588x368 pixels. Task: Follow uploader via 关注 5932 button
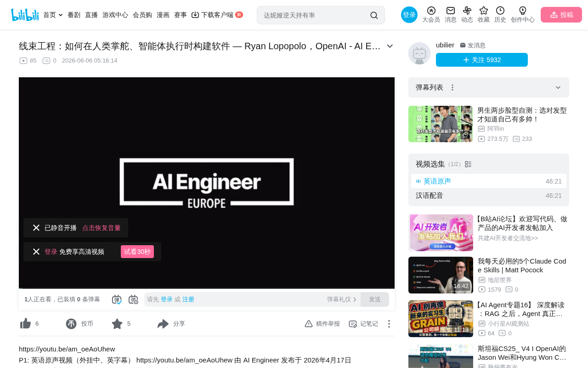point(482,60)
